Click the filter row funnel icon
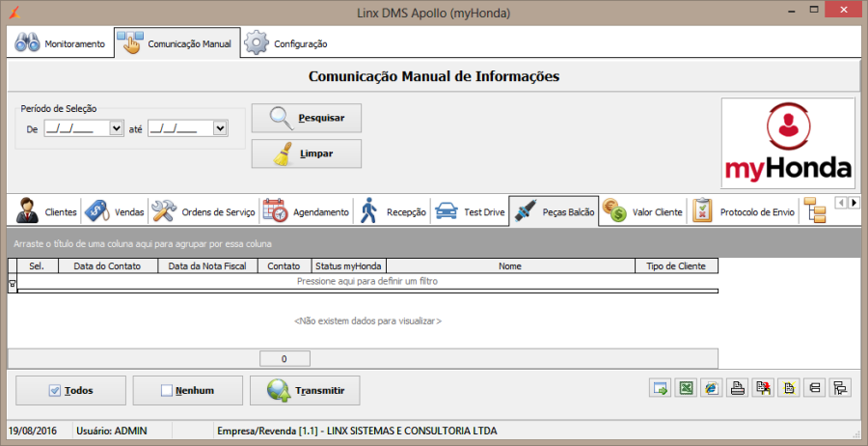 coord(13,284)
